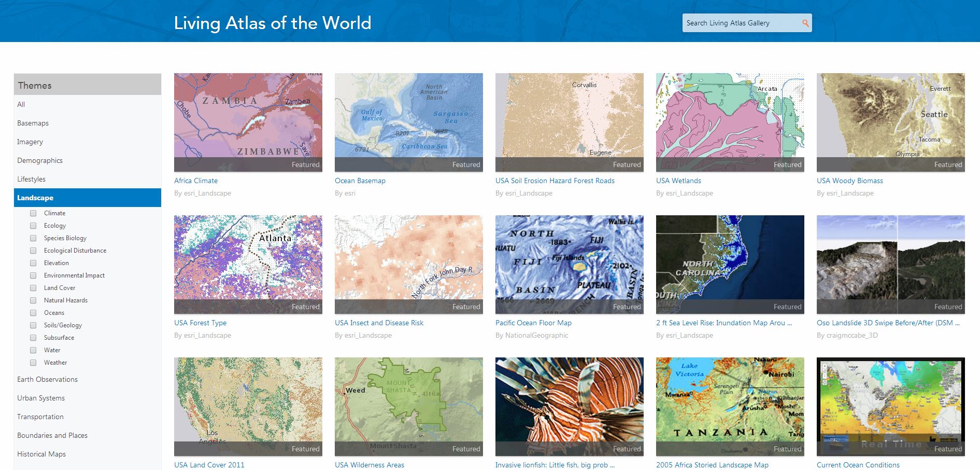The height and width of the screenshot is (470, 980).
Task: Open USA Soil Erosion Hazard Forest Roads link
Action: pos(555,181)
